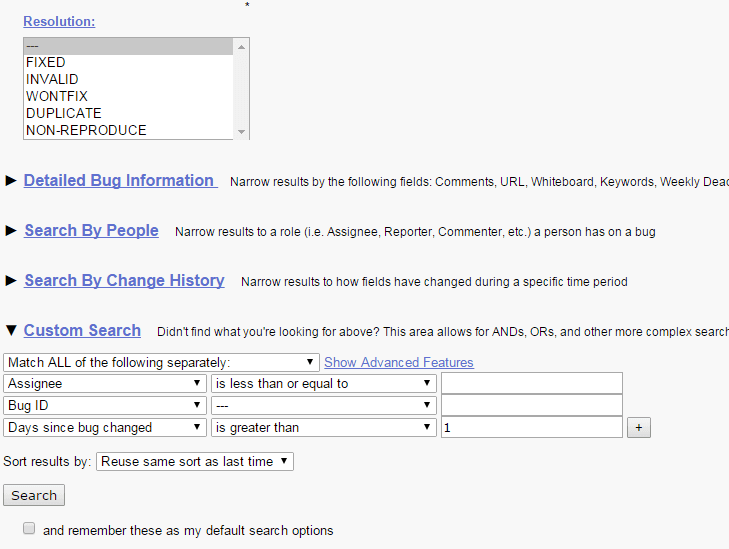Select FIXED in the Resolution list

tap(46, 62)
